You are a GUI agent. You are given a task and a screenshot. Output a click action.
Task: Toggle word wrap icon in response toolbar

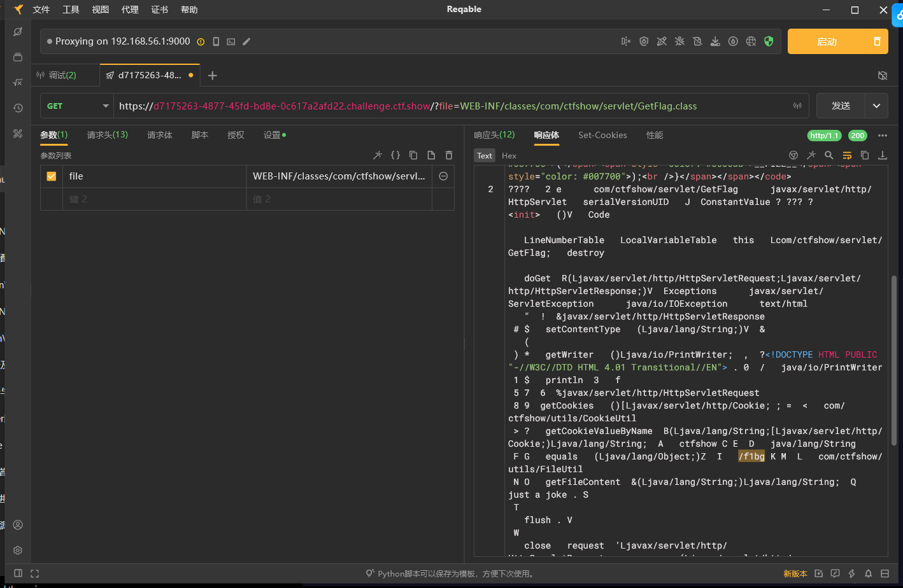coord(847,155)
